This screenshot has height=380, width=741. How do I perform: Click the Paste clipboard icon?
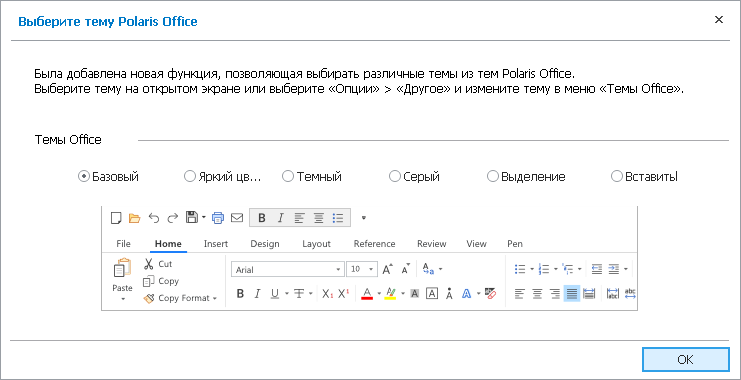(x=122, y=268)
